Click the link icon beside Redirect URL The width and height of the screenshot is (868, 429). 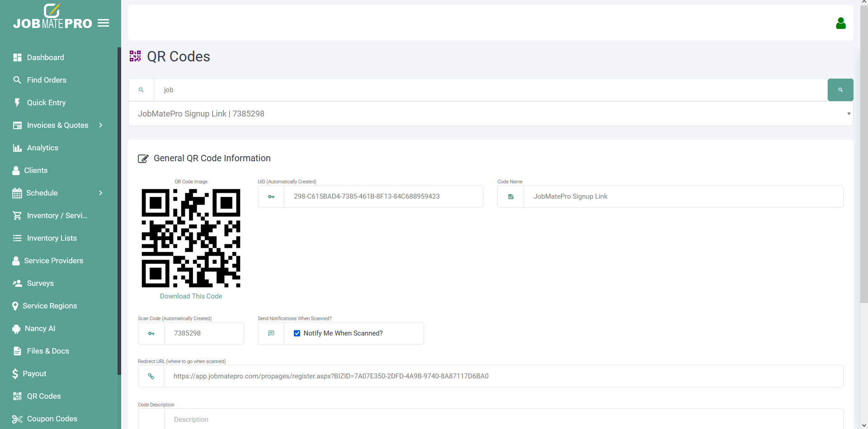(x=151, y=376)
